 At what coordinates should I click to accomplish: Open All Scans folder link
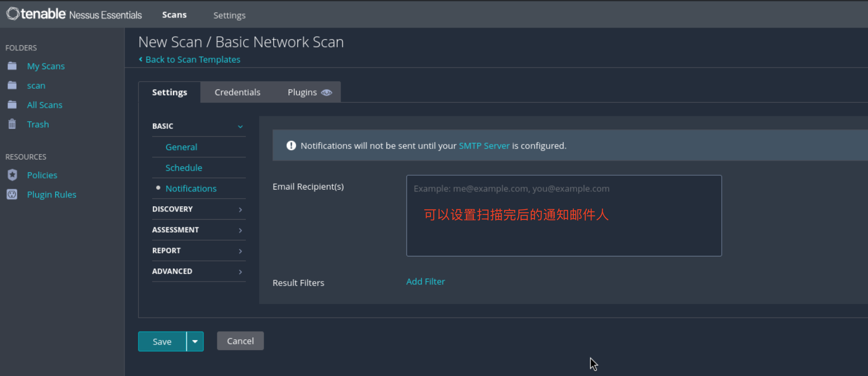pos(45,105)
